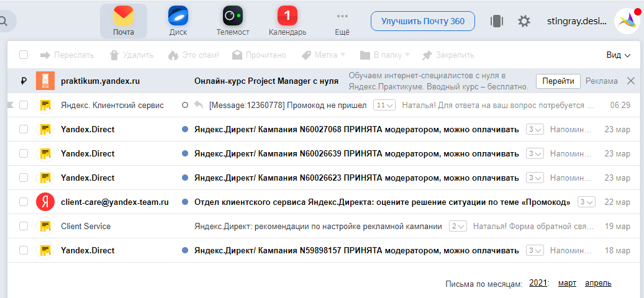This screenshot has width=644, height=298.
Task: Open the В папку folder dropdown
Action: click(x=385, y=55)
